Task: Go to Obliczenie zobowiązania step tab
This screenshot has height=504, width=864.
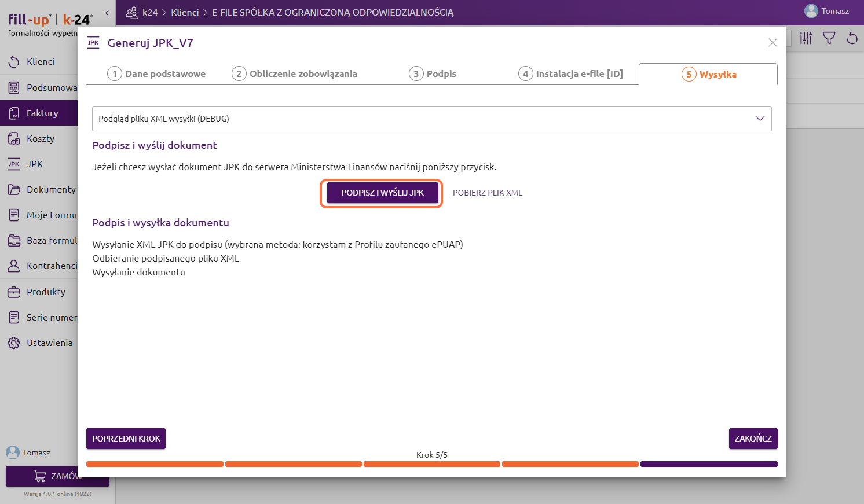Action: pyautogui.click(x=294, y=74)
